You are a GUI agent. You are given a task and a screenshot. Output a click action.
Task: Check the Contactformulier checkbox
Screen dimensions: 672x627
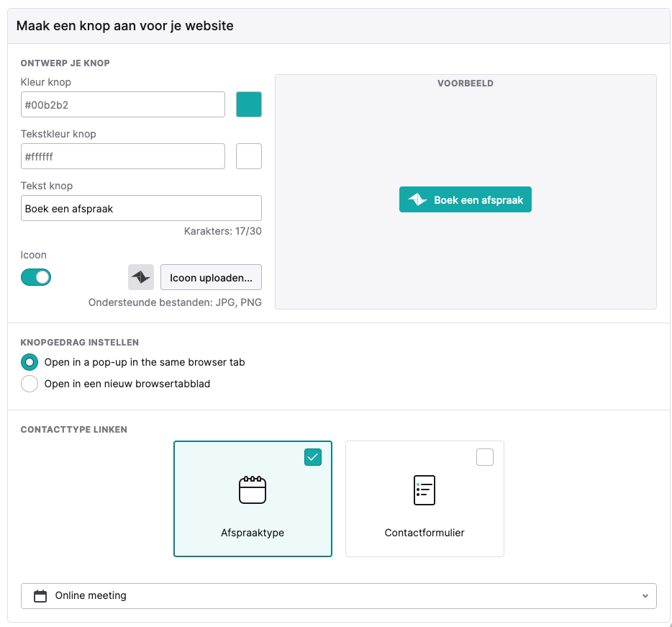[485, 457]
